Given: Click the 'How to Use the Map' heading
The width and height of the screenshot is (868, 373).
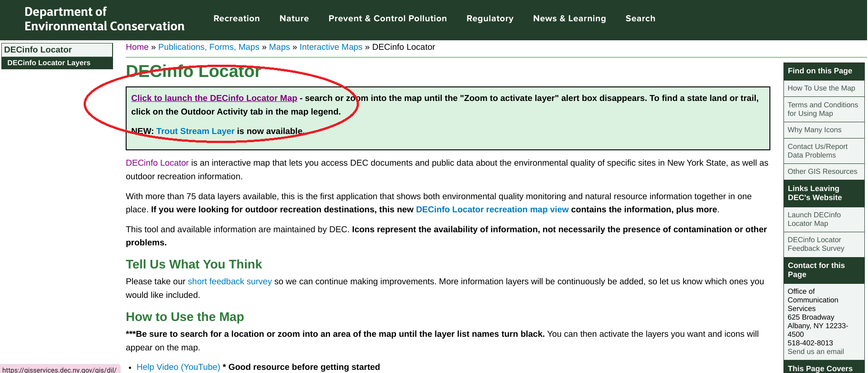Looking at the screenshot, I should (x=185, y=317).
